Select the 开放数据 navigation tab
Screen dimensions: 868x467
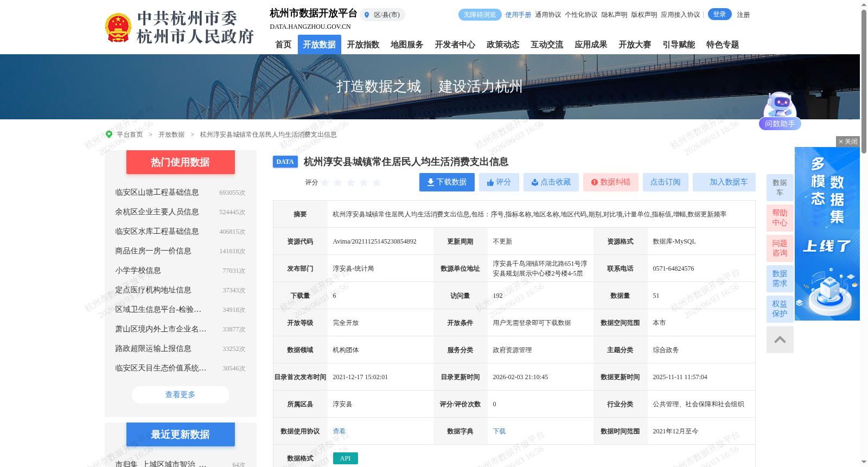point(320,44)
